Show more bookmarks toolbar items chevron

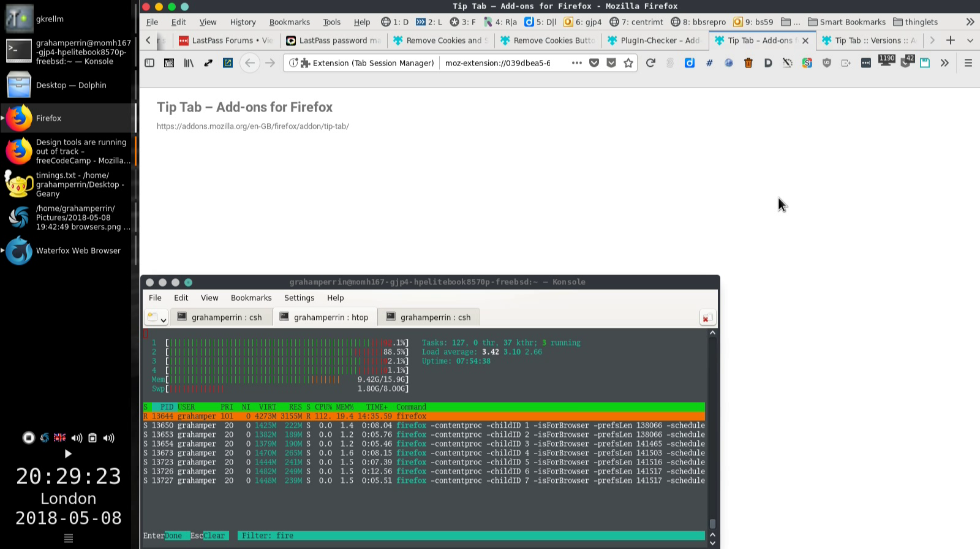(x=970, y=22)
